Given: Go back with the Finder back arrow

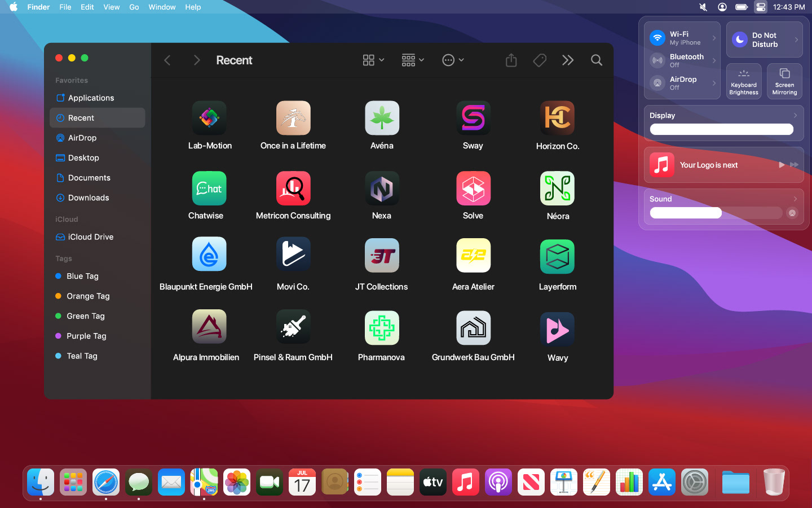Looking at the screenshot, I should coord(167,60).
